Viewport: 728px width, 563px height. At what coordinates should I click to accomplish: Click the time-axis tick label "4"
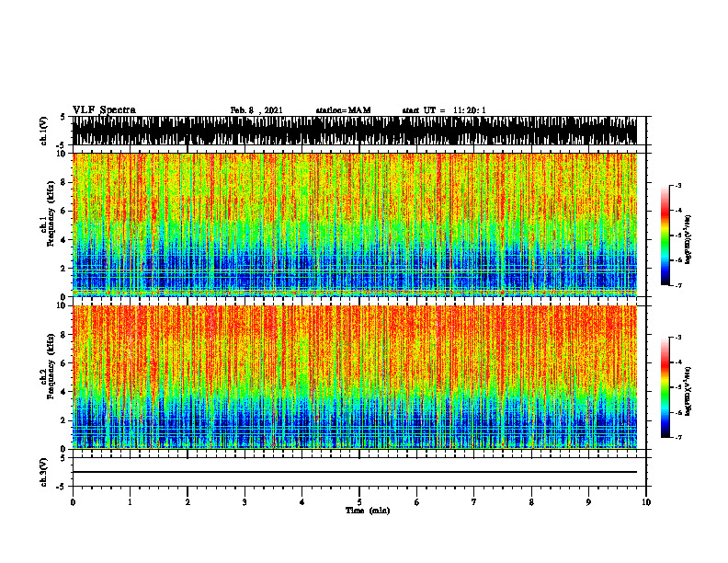(x=302, y=502)
